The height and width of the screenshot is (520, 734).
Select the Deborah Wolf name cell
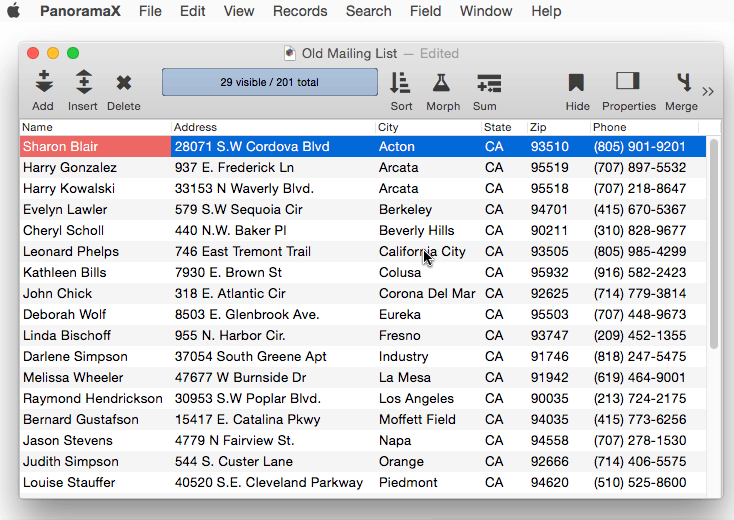pyautogui.click(x=95, y=315)
